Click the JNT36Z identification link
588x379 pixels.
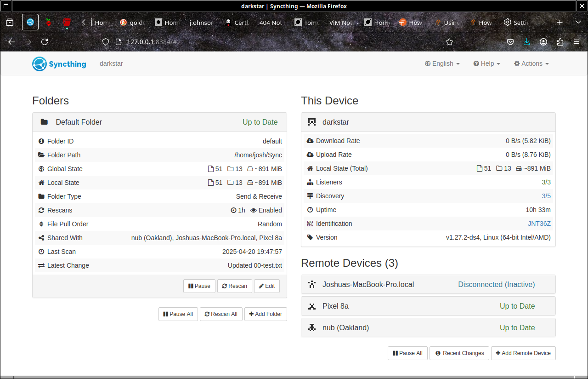[539, 224]
